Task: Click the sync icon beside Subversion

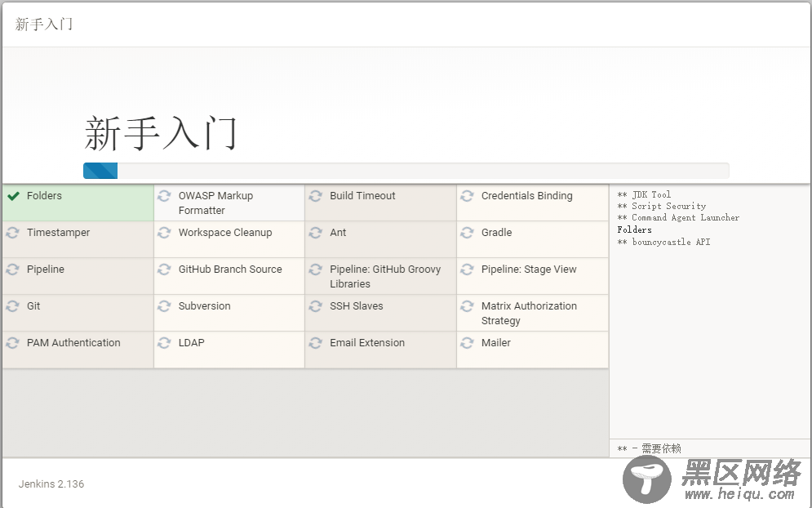Action: [164, 306]
